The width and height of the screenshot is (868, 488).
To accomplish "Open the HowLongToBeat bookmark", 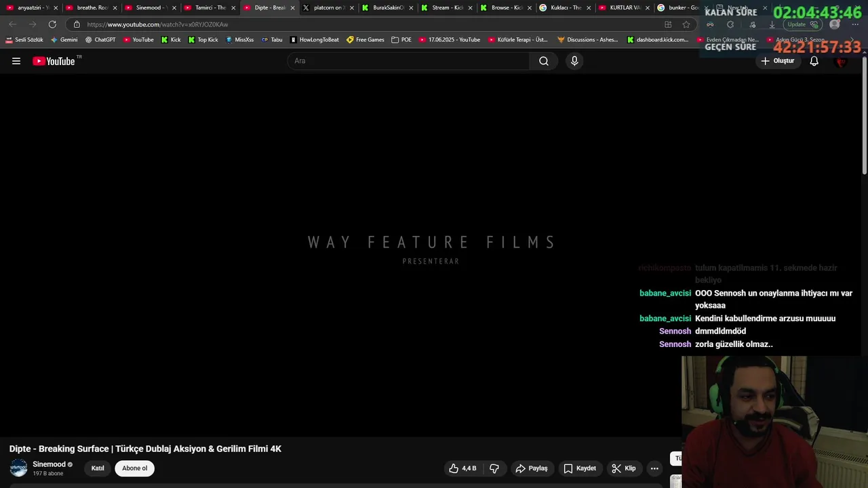I will coord(315,40).
